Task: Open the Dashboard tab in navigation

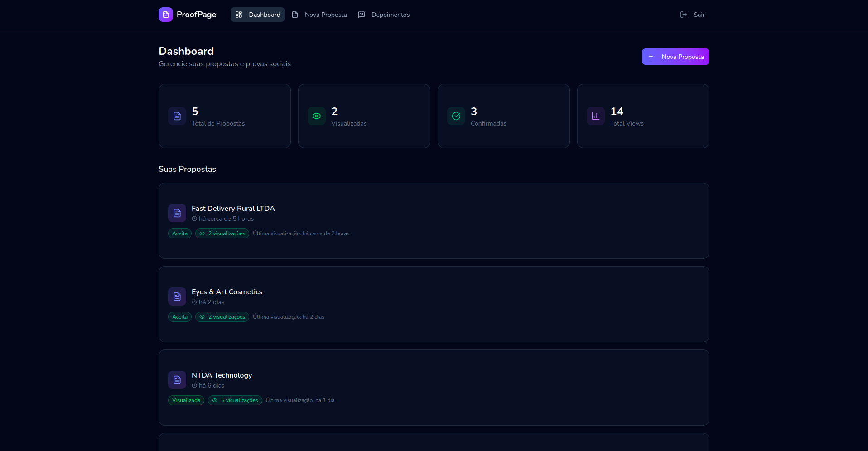Action: [x=258, y=15]
